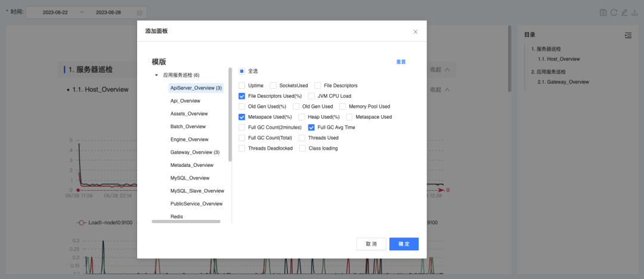Image resolution: width=644 pixels, height=279 pixels.
Task: Click the refresh icon in top toolbar
Action: [x=614, y=13]
